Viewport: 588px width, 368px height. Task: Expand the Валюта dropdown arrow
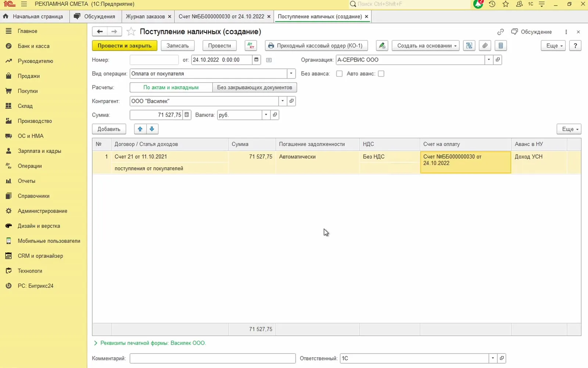[266, 115]
